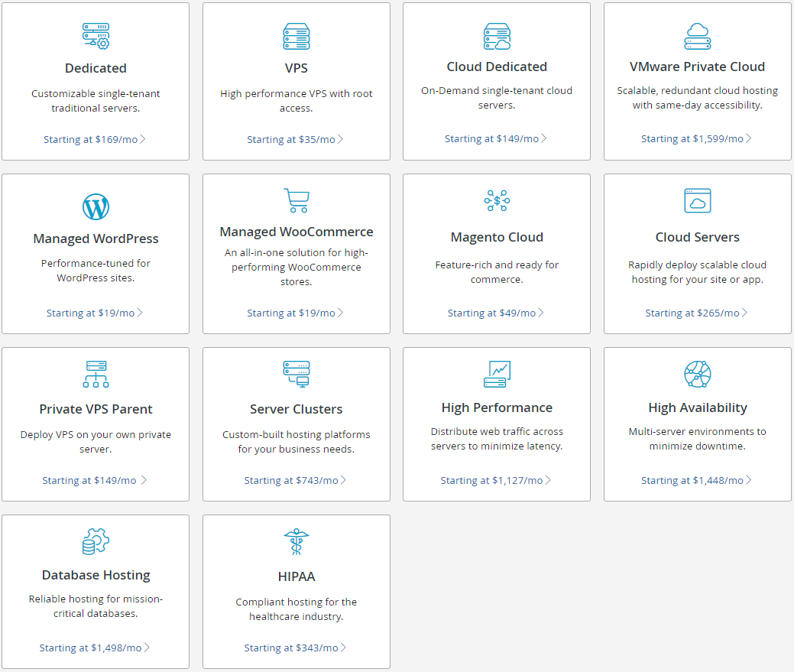The height and width of the screenshot is (672, 794).
Task: Click 'High performance VPS with root access' text
Action: [x=297, y=101]
